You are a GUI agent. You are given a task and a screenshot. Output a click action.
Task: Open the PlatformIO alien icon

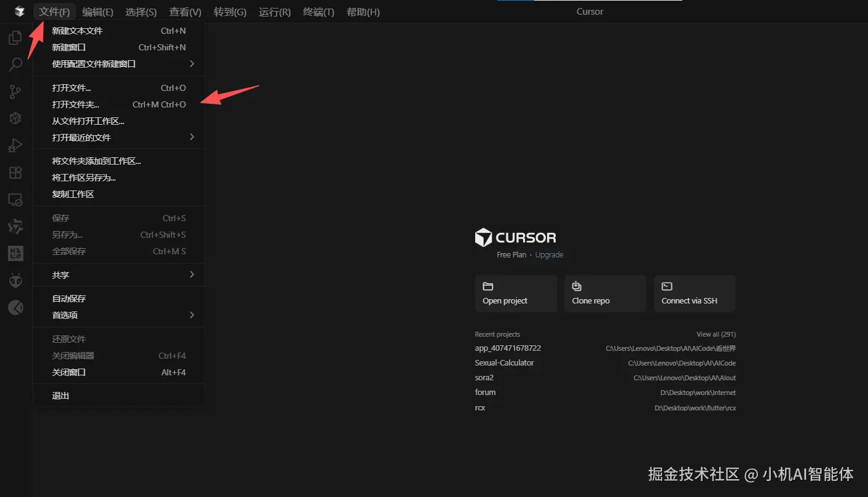click(x=15, y=280)
